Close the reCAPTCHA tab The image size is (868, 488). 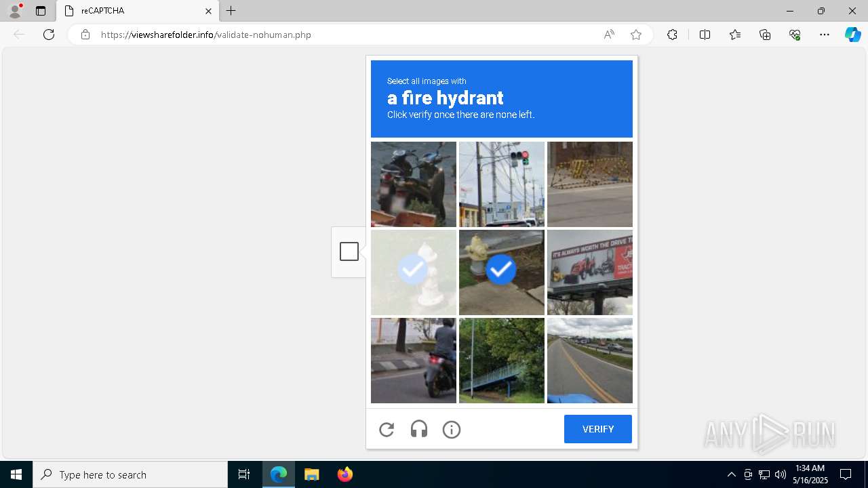point(208,11)
